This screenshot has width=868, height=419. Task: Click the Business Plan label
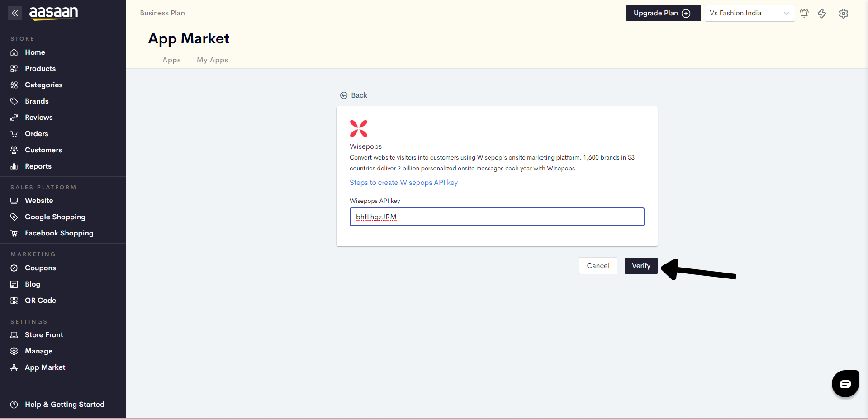coord(162,13)
